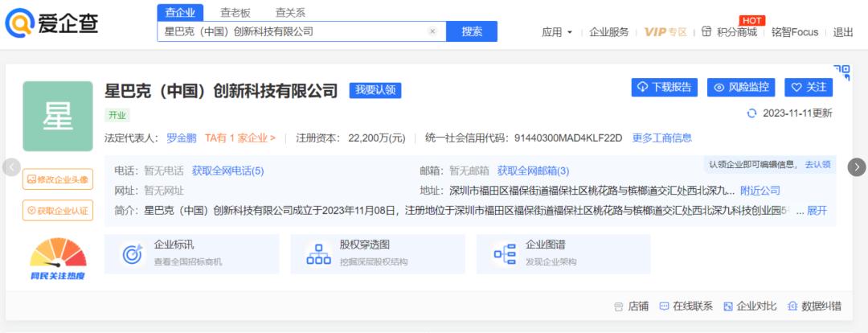This screenshot has width=868, height=333.
Task: Click the 开业 status tag
Action: [117, 115]
